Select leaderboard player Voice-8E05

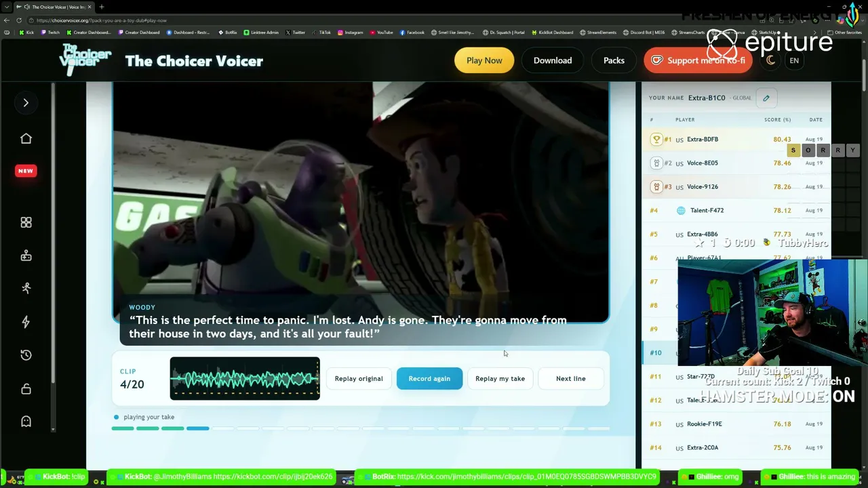coord(703,163)
